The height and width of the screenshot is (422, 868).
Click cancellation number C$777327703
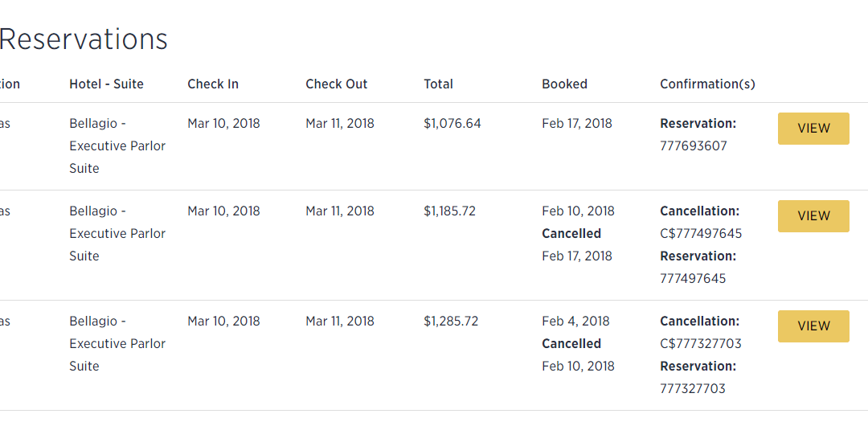click(x=701, y=344)
